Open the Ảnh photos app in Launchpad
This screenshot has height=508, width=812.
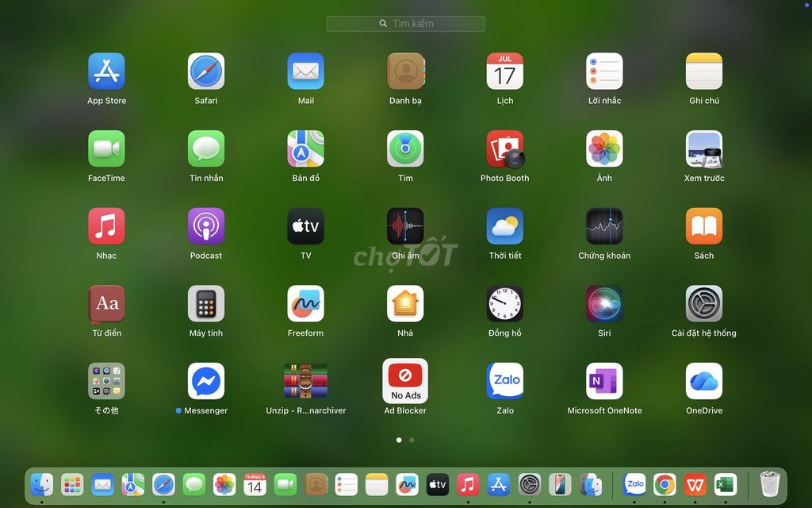click(x=604, y=148)
